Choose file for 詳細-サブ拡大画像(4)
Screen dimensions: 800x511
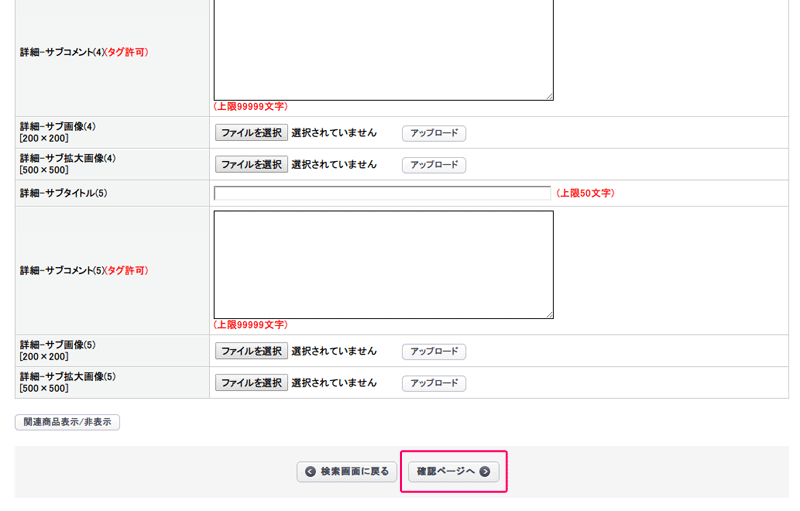point(251,164)
